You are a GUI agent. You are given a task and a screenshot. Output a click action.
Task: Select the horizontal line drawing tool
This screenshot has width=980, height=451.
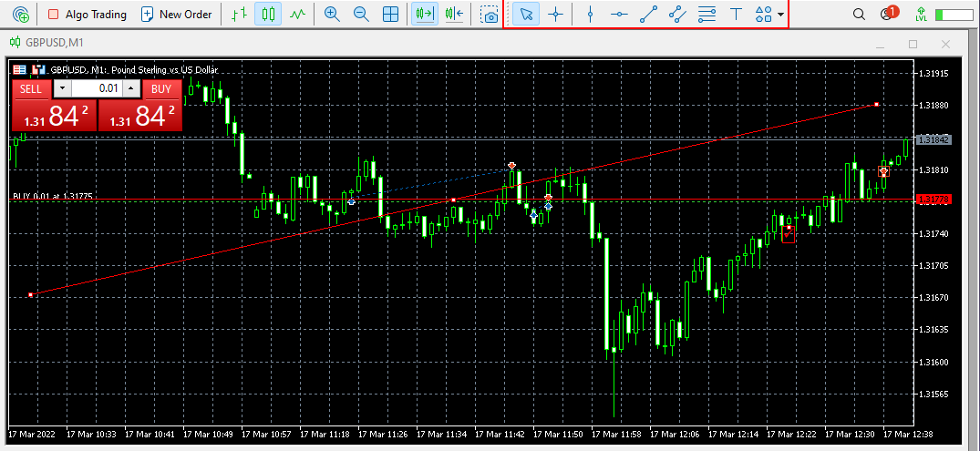(x=619, y=15)
